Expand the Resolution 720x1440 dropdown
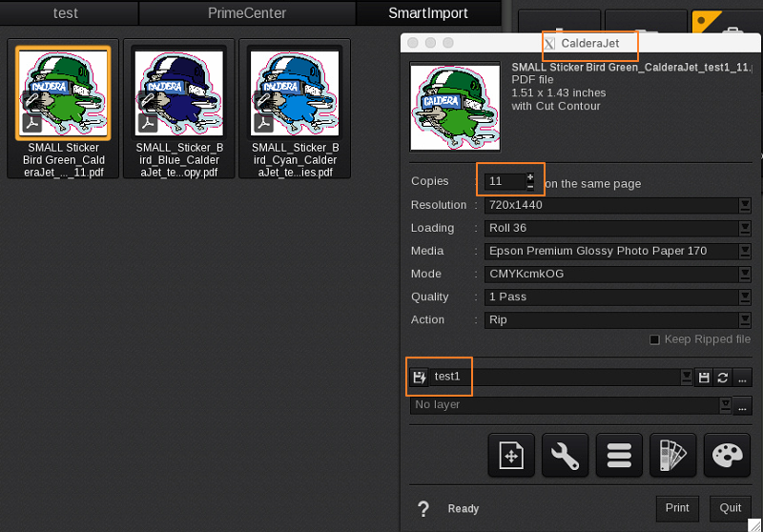The width and height of the screenshot is (763, 532). click(745, 205)
